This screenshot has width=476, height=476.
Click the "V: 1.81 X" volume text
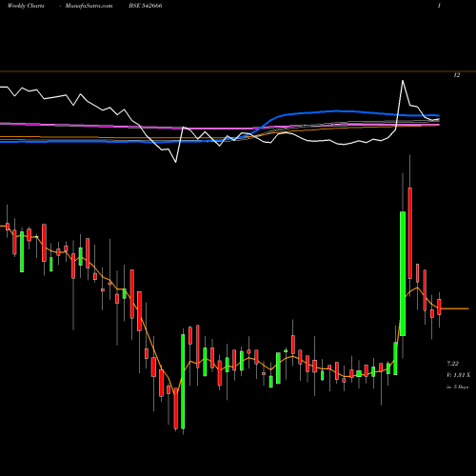pos(458,375)
